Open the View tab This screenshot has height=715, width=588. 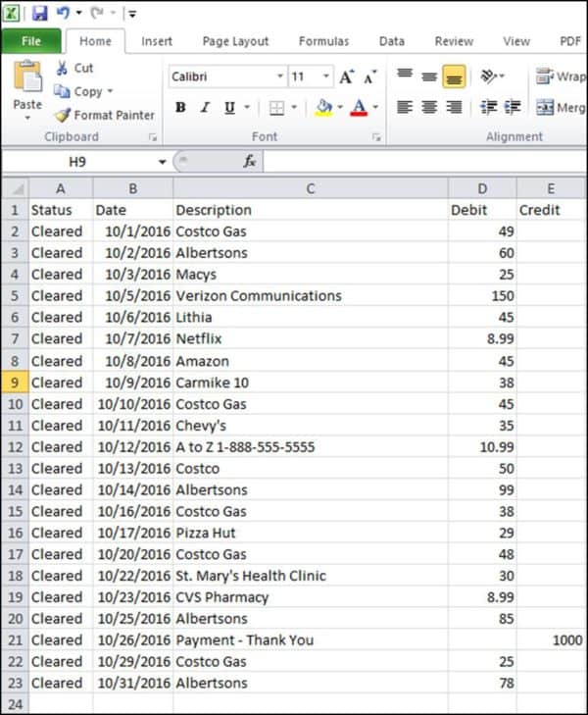(516, 41)
